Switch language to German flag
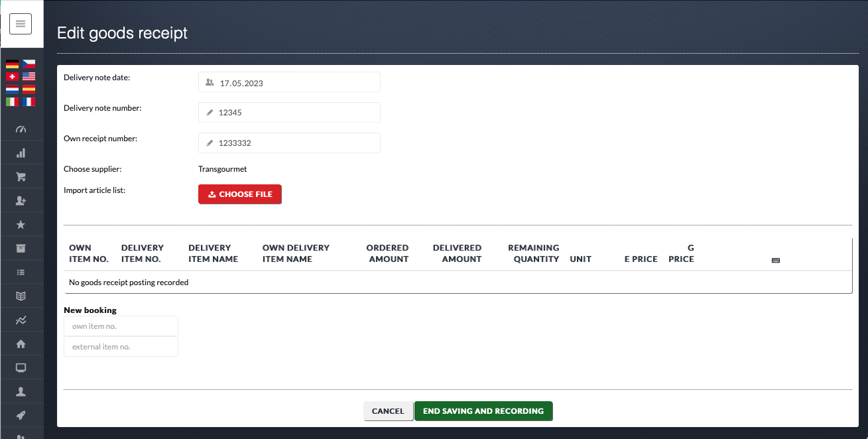 point(12,64)
